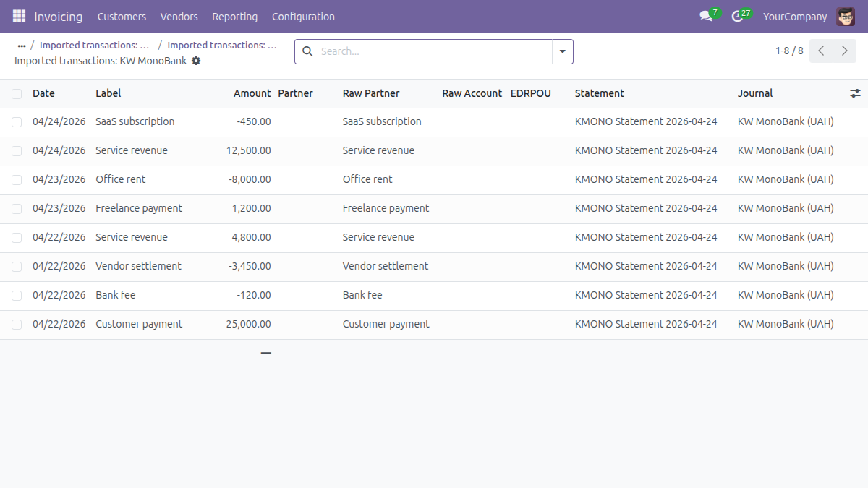The width and height of the screenshot is (868, 488).
Task: Click KW MonoBank (UAH) in Office rent row
Action: (x=786, y=179)
